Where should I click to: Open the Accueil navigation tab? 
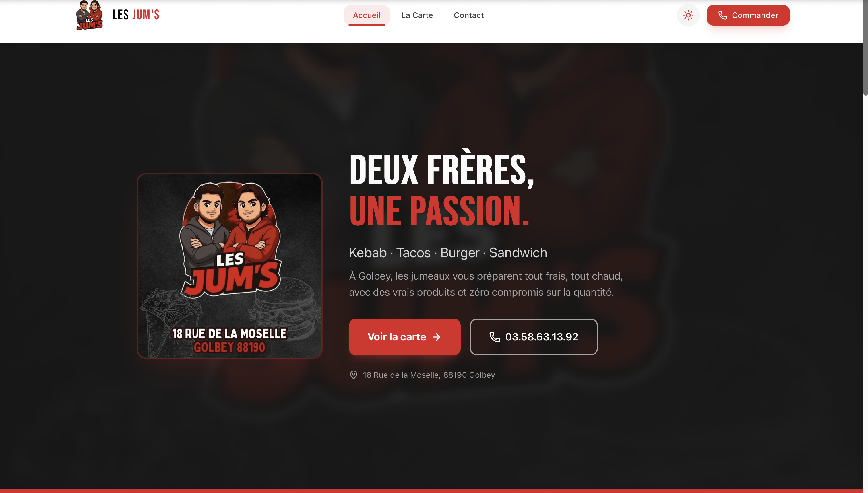pyautogui.click(x=367, y=15)
